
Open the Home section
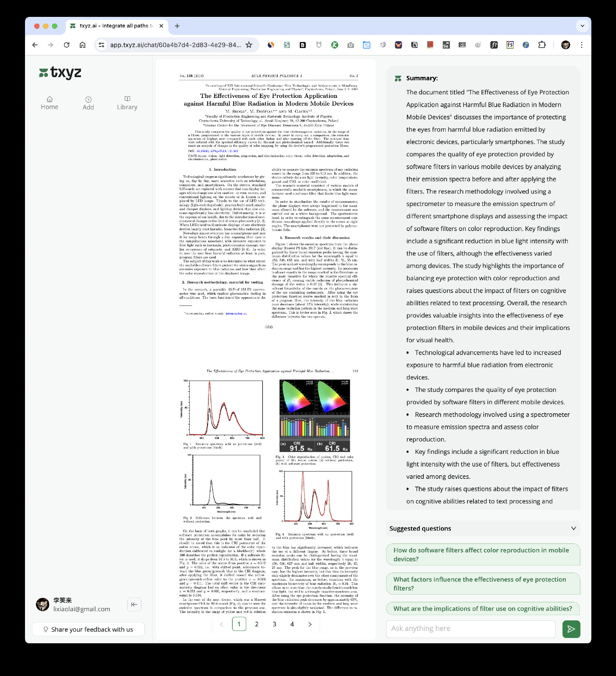(50, 103)
